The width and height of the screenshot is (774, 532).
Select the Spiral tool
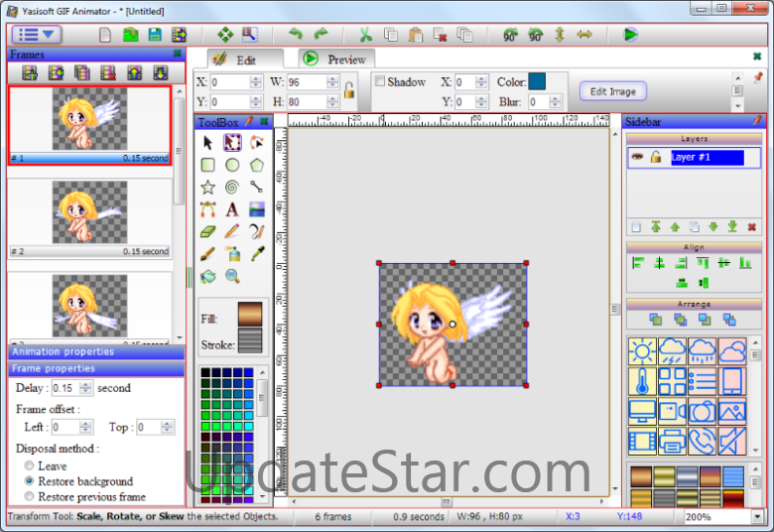232,188
